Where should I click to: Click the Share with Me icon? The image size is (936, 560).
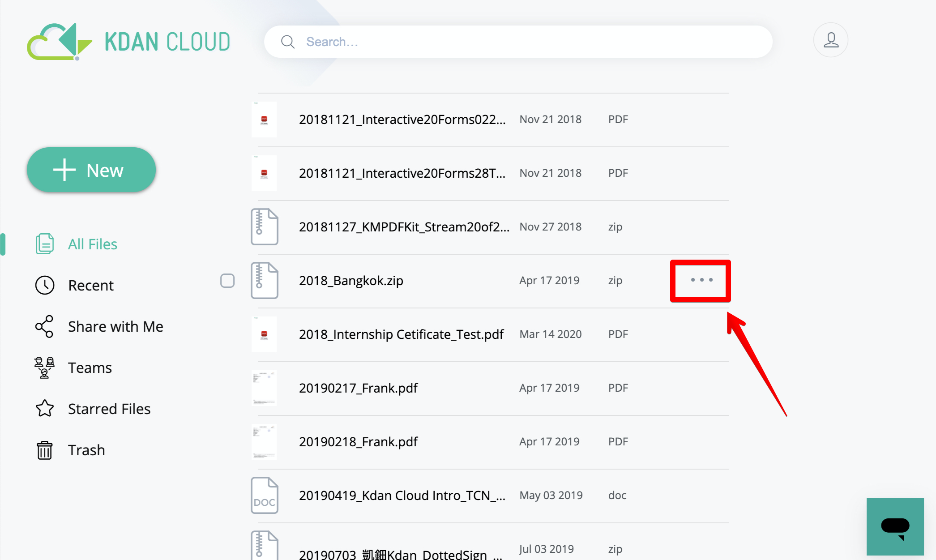coord(44,326)
